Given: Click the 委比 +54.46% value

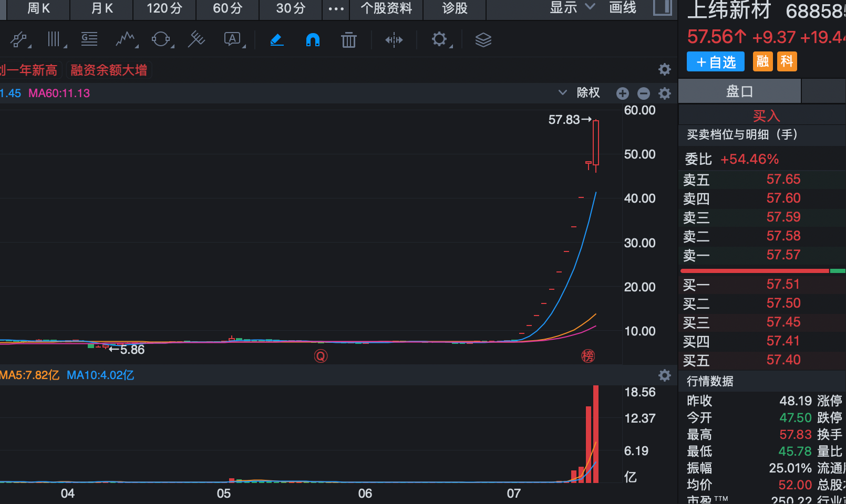Looking at the screenshot, I should pos(750,159).
